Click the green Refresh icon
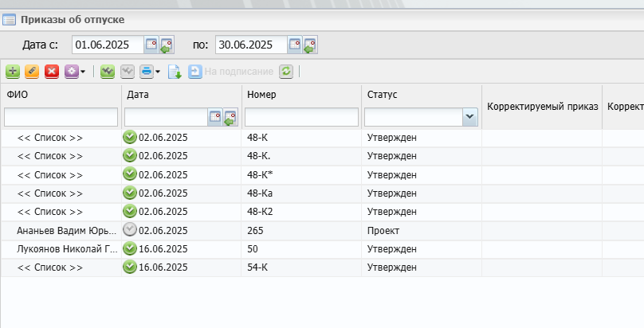 (286, 72)
